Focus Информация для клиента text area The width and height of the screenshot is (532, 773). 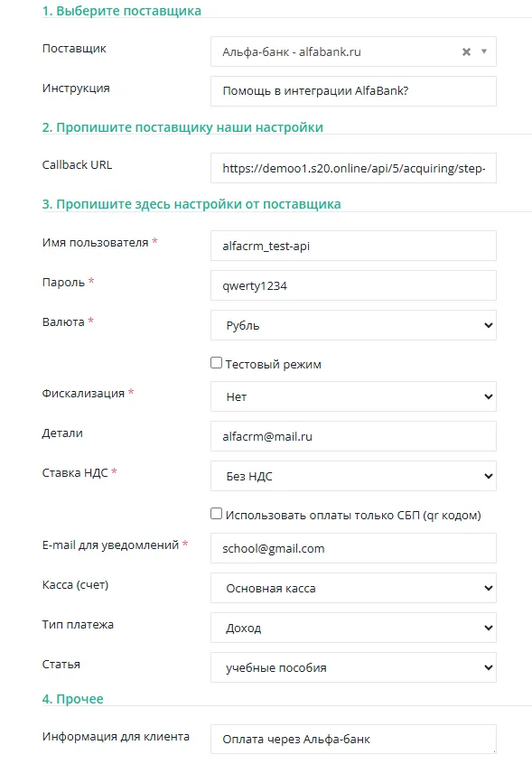pos(353,739)
